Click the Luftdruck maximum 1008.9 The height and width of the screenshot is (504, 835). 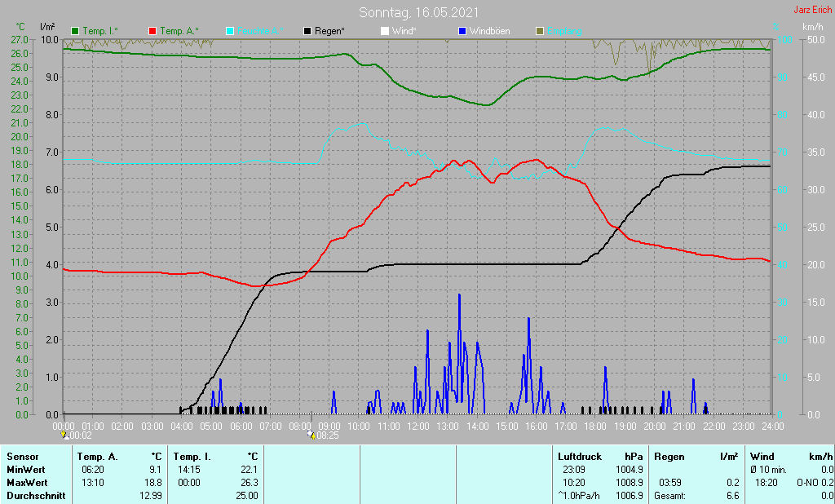(630, 483)
